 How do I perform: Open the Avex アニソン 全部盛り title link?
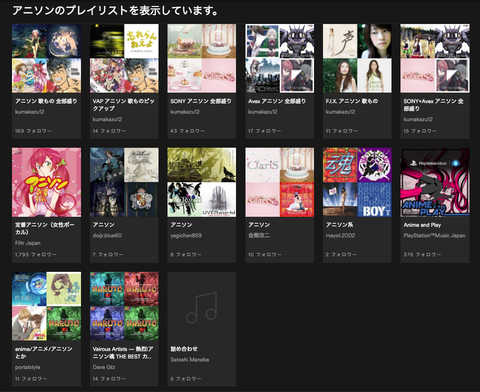[277, 101]
